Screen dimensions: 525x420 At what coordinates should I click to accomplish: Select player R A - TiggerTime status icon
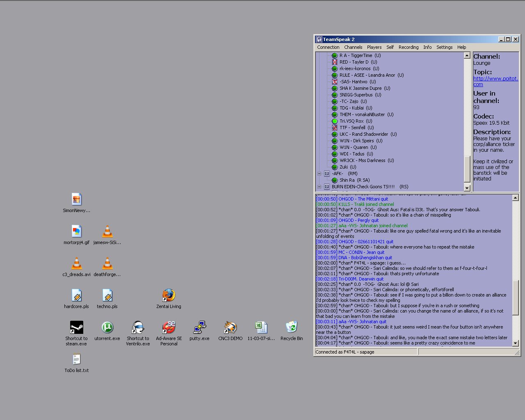tap(335, 55)
